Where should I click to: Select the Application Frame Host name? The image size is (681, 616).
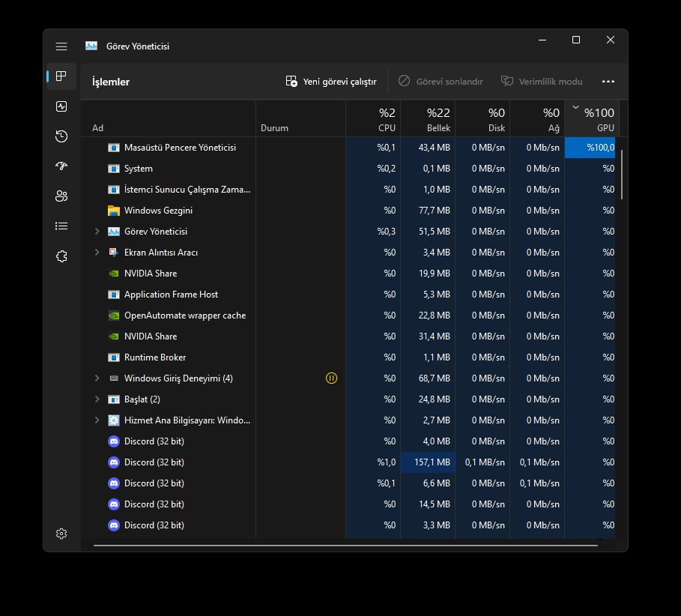tap(171, 295)
